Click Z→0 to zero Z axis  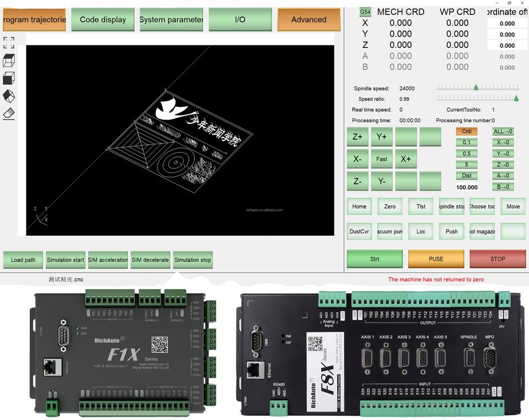[x=503, y=165]
